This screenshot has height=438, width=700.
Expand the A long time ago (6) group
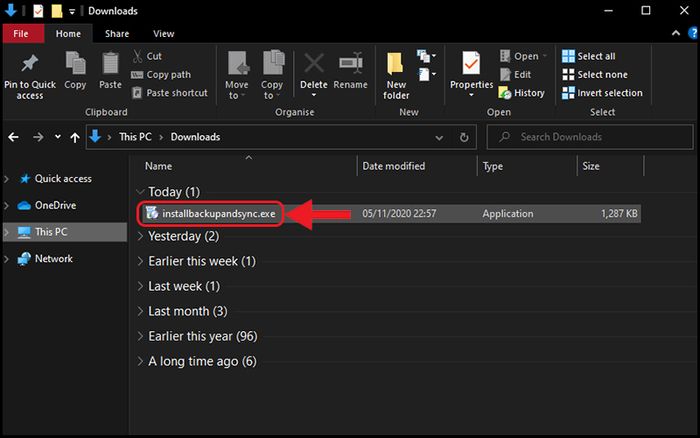click(140, 361)
